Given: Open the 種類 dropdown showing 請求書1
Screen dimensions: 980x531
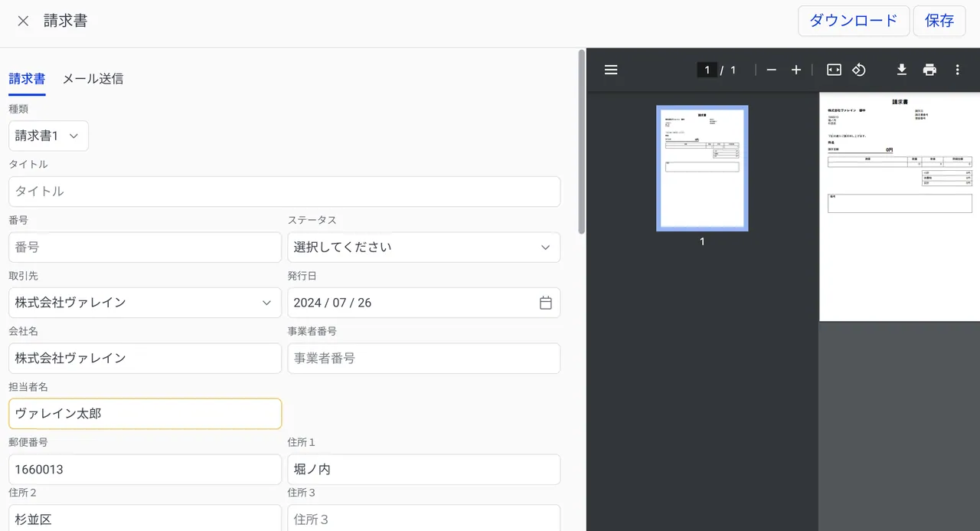Looking at the screenshot, I should (48, 136).
